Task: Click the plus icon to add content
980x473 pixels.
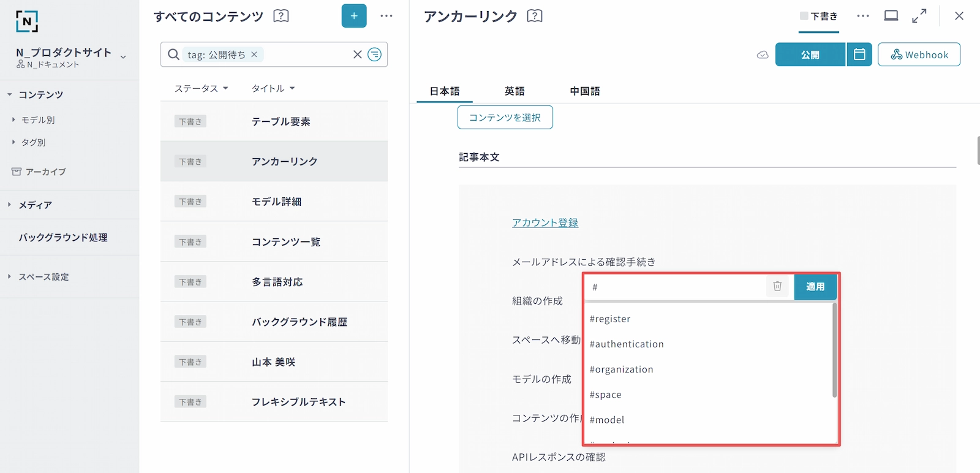Action: click(354, 16)
